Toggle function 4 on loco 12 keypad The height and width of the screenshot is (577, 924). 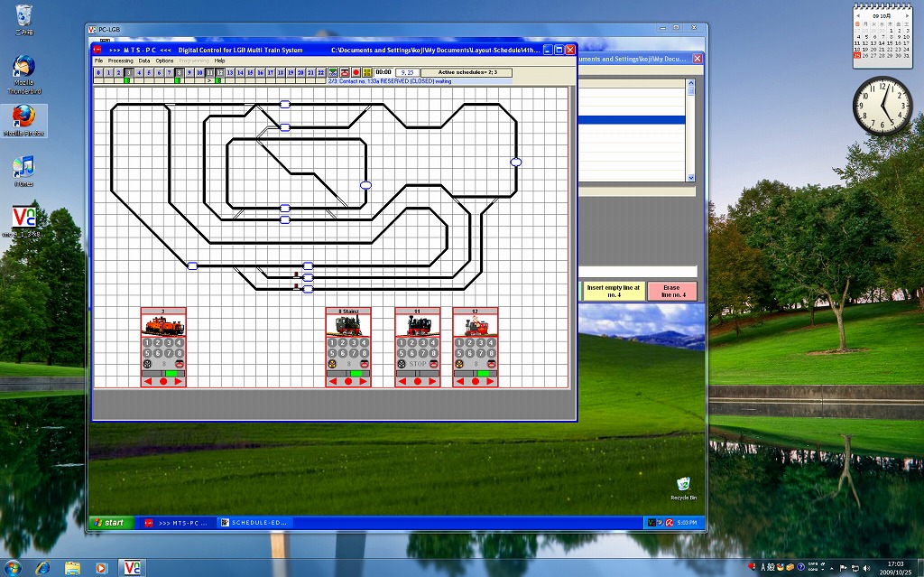(x=491, y=343)
